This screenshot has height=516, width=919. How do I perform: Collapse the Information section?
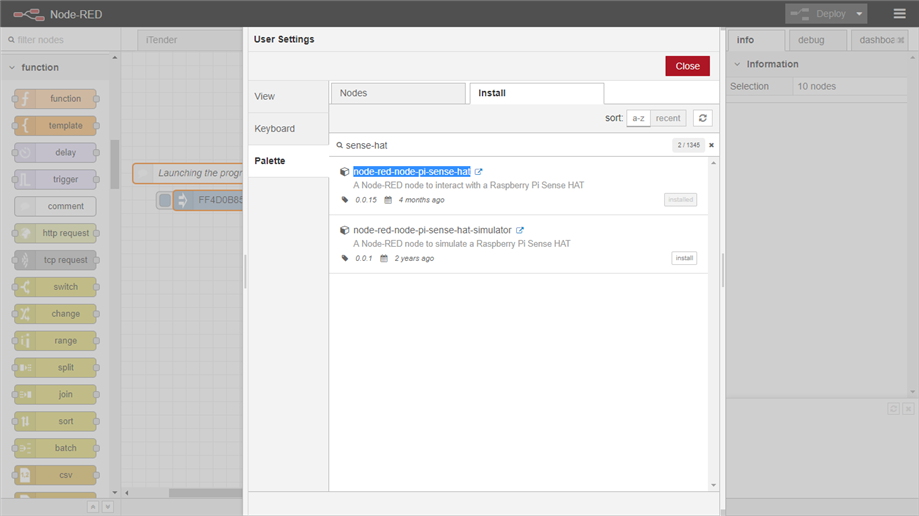[x=737, y=64]
